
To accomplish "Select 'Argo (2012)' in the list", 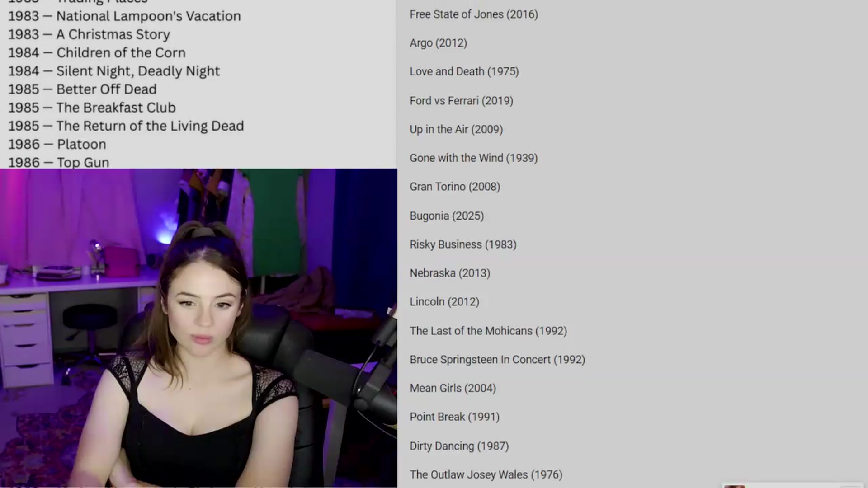I will click(438, 43).
